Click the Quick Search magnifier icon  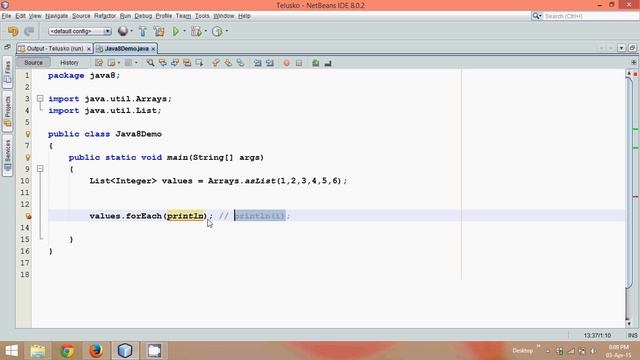[536, 16]
